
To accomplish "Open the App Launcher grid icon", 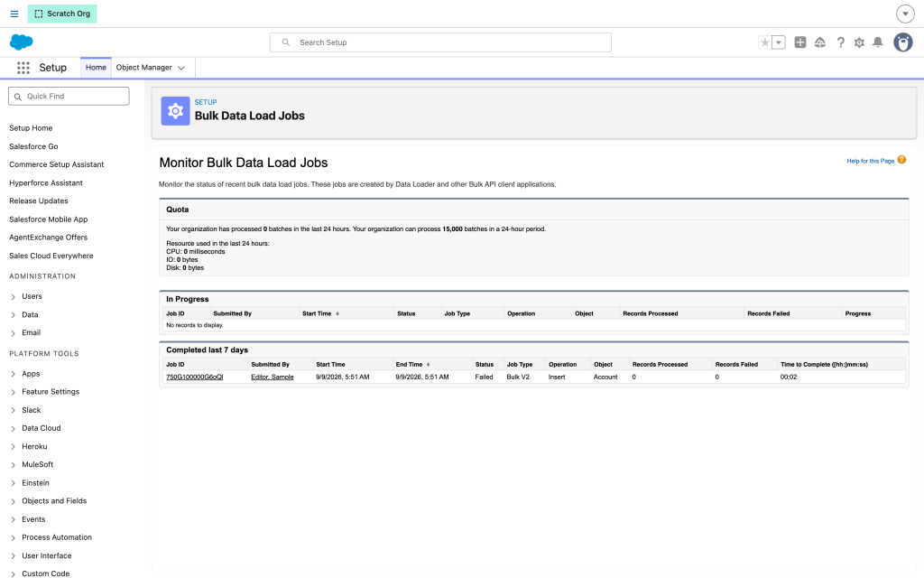I will [x=23, y=68].
